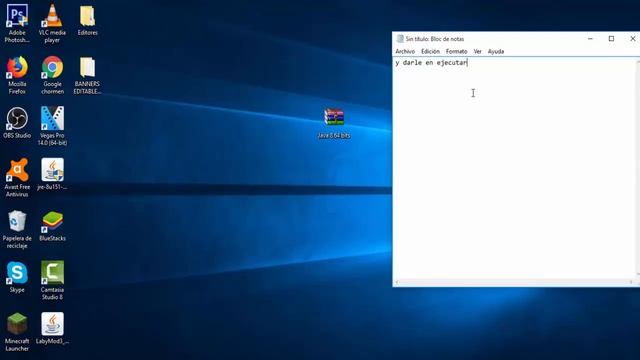Screen dimensions: 640x360
Task: Select the jre-8u151 Java installer icon
Action: [x=52, y=170]
